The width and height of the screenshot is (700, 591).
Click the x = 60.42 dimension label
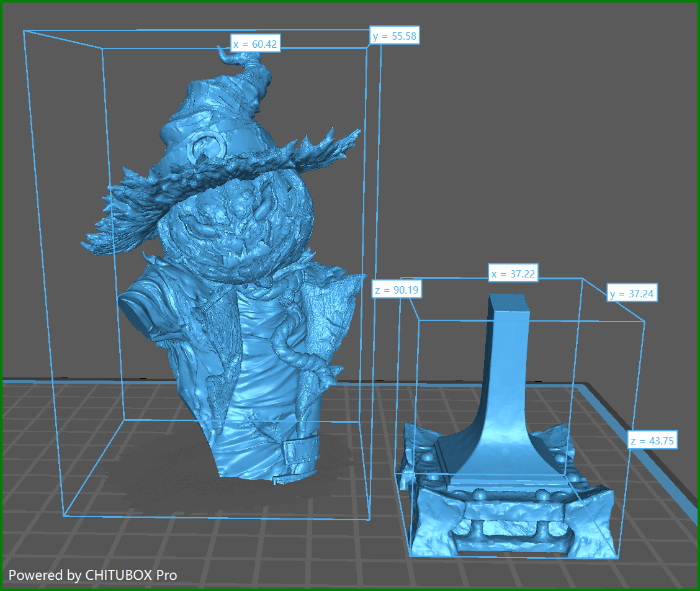click(255, 44)
